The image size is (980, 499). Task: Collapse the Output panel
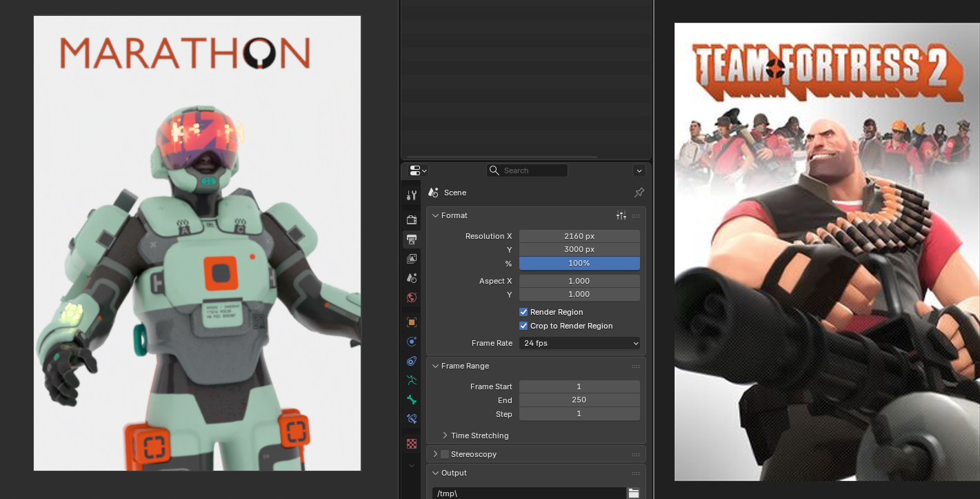[x=436, y=473]
